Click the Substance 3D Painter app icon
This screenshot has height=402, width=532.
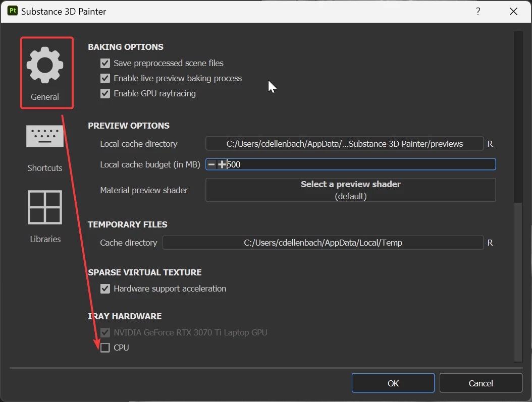tap(13, 11)
